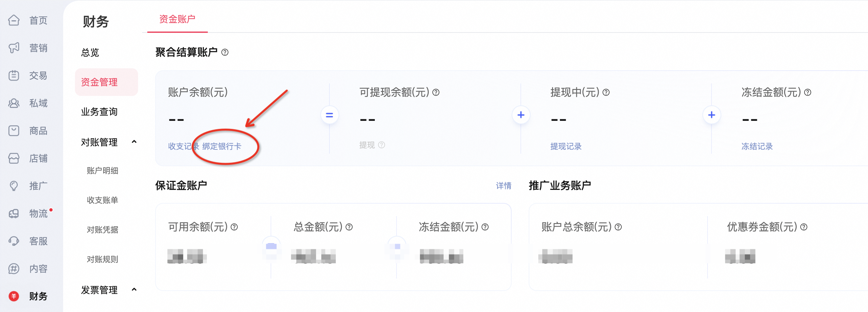Click the products (商品) bag icon
This screenshot has height=312, width=868.
[14, 131]
